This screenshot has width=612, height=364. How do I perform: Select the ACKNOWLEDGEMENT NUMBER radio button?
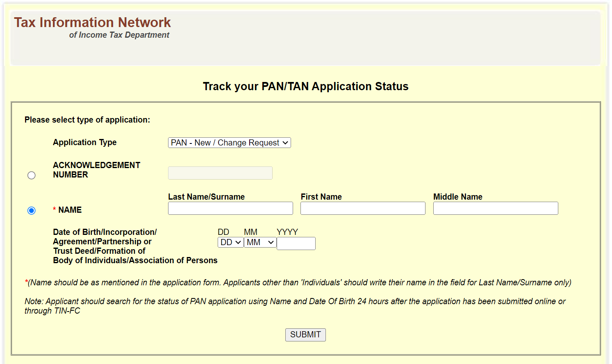point(32,175)
